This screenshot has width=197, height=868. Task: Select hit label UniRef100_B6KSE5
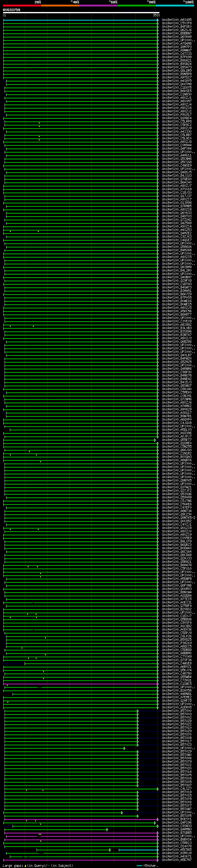coord(177,91)
